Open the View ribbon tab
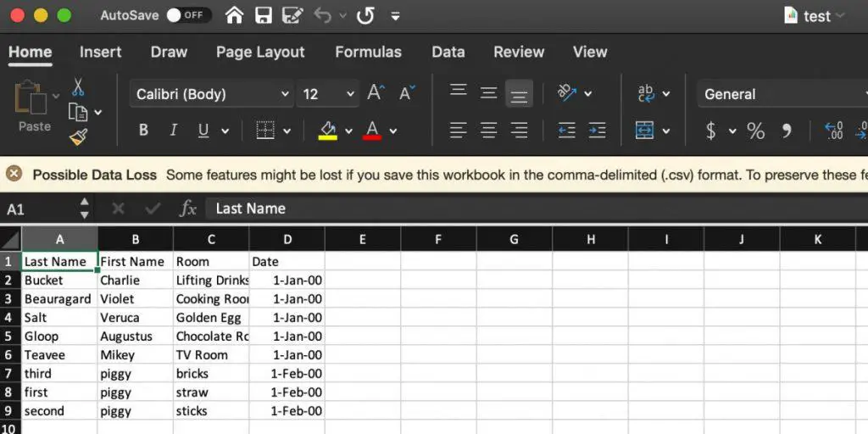The height and width of the screenshot is (434, 868). click(x=590, y=52)
